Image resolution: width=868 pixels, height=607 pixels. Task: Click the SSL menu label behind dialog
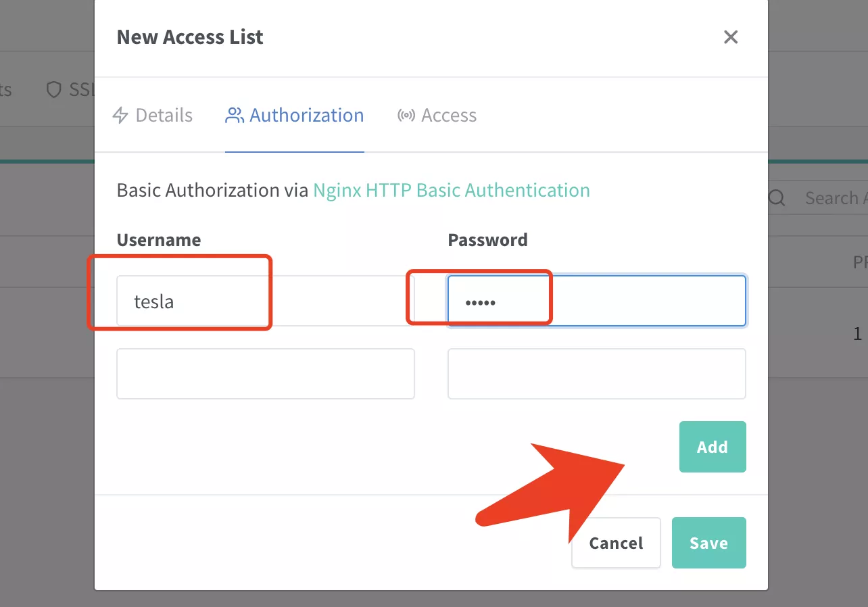[81, 90]
